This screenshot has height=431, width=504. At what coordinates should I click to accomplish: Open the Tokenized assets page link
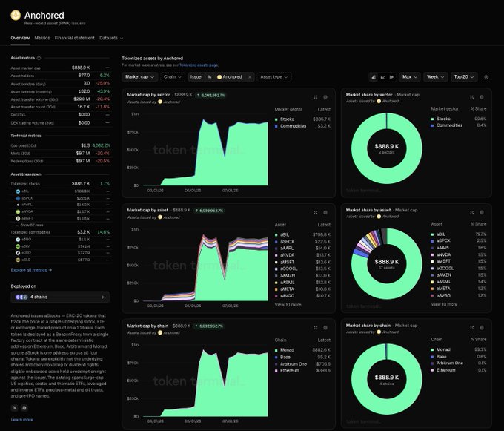[x=199, y=65]
